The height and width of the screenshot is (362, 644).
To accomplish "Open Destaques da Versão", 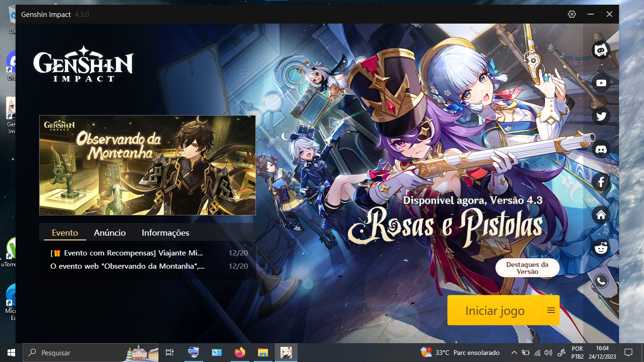I will click(527, 268).
